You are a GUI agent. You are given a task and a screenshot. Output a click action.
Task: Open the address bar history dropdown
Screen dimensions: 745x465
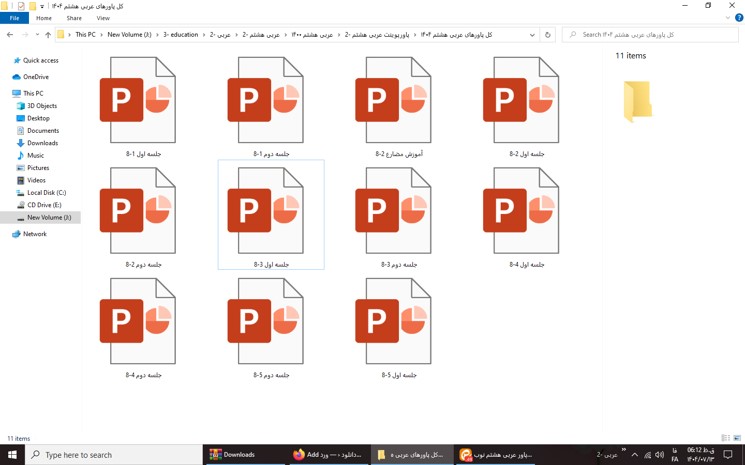pyautogui.click(x=532, y=35)
